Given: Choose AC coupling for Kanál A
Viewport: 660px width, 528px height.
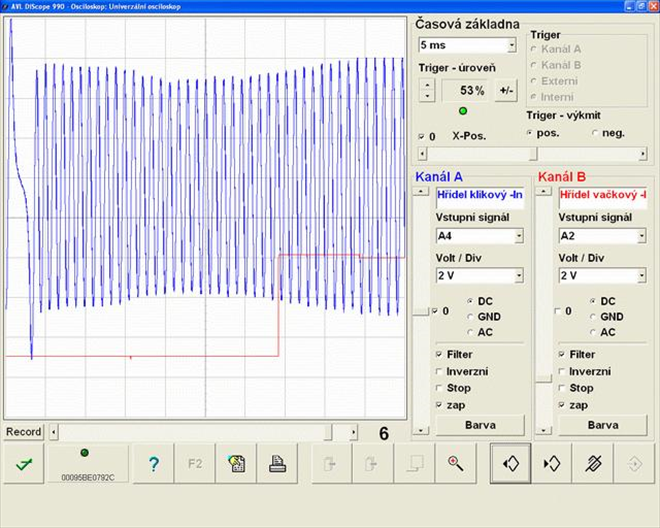Looking at the screenshot, I should click(x=468, y=332).
